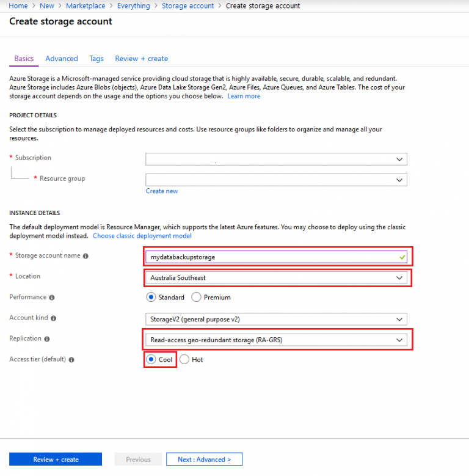Screen dimensions: 469x476
Task: Click info icon beside Access tier (default)
Action: coord(71,360)
